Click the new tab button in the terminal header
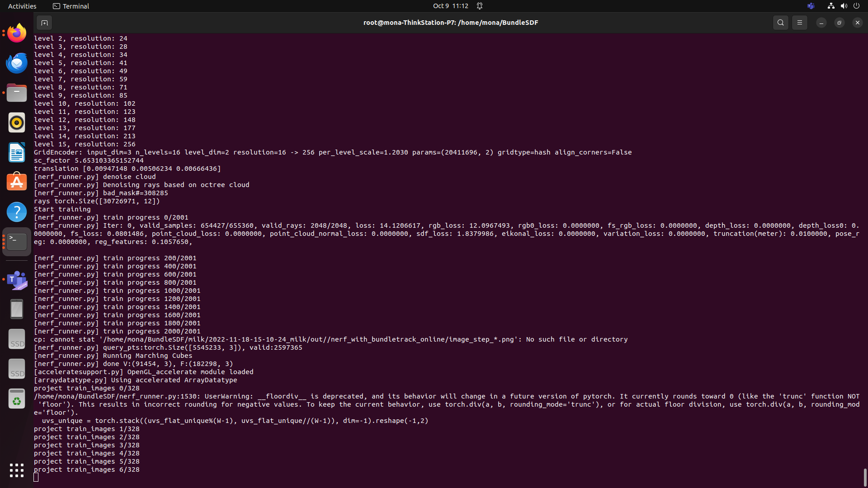The width and height of the screenshot is (868, 488). coord(44,22)
